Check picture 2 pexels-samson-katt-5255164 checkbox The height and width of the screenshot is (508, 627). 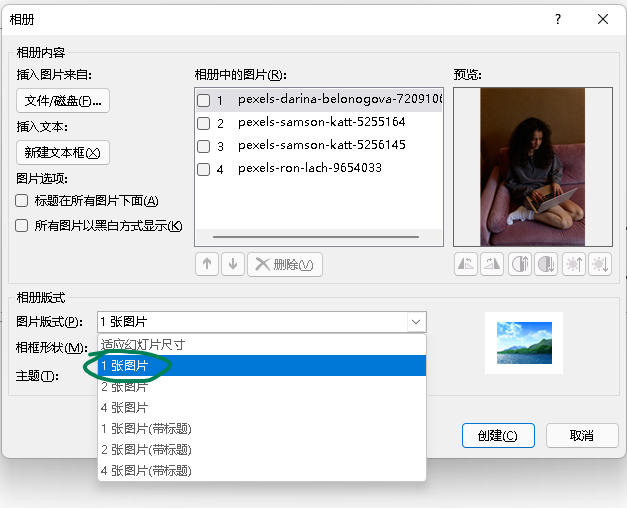point(204,123)
